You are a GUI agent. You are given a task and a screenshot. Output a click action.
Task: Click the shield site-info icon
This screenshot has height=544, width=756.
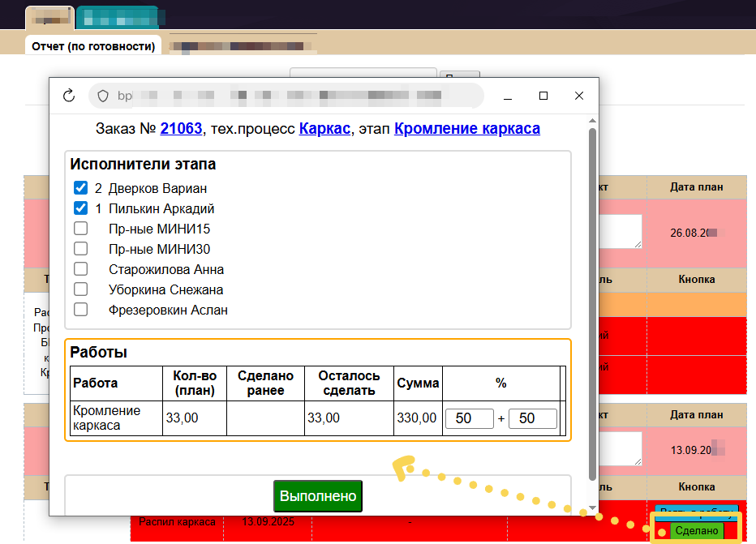pyautogui.click(x=103, y=96)
